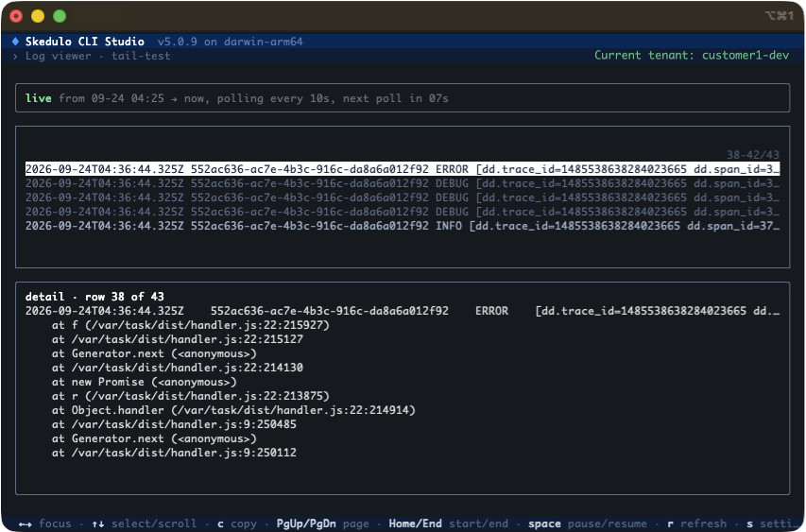Click the breadcrumb chevron before Log viewer

click(x=15, y=56)
